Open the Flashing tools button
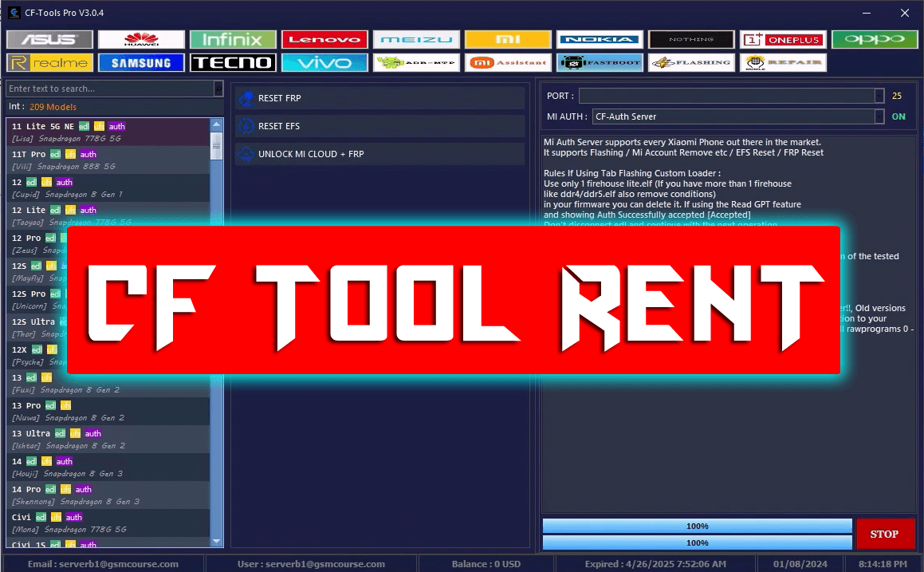This screenshot has width=924, height=572. coord(692,62)
